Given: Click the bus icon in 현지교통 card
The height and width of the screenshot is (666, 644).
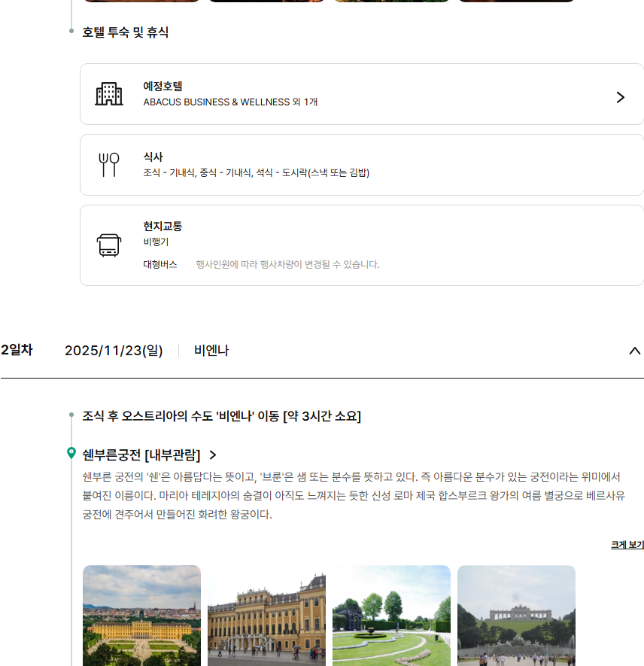Looking at the screenshot, I should click(109, 245).
